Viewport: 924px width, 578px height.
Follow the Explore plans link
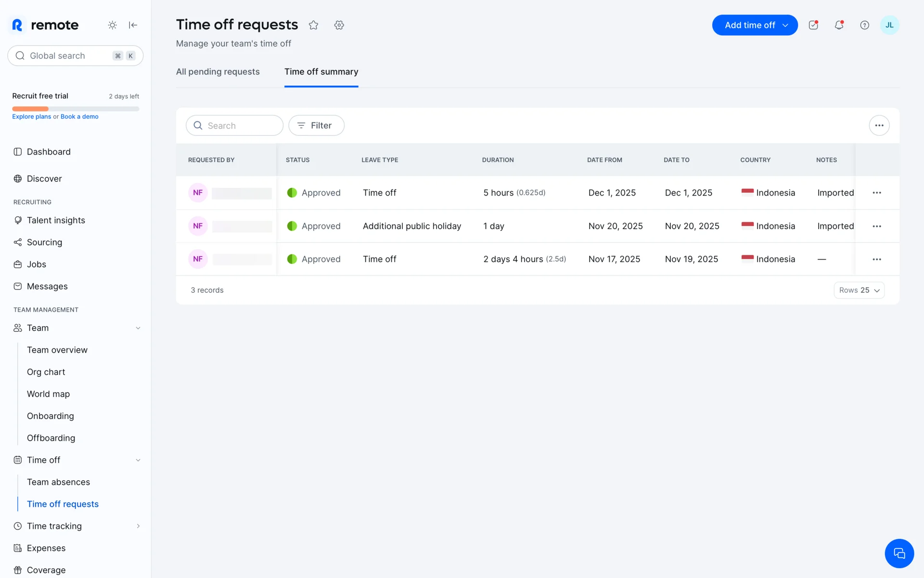(31, 117)
